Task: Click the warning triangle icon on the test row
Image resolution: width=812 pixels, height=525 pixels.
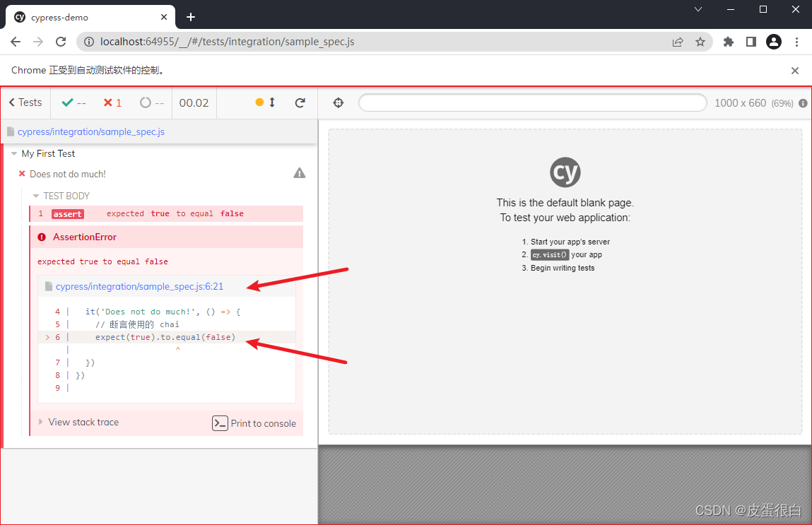Action: (x=300, y=173)
